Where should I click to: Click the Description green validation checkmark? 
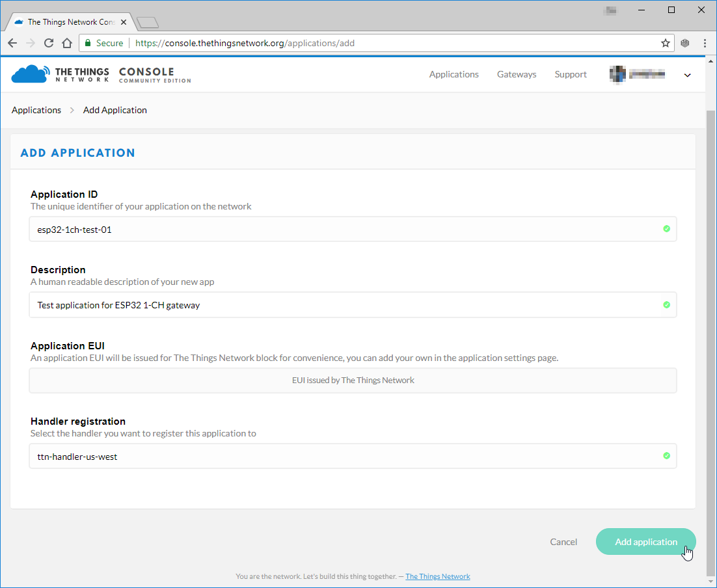667,304
